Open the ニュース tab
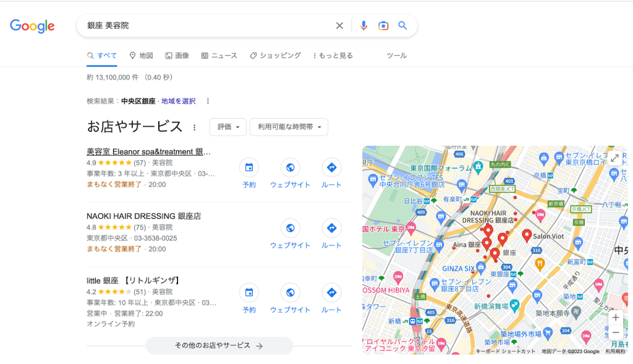The width and height of the screenshot is (633, 364). [219, 56]
